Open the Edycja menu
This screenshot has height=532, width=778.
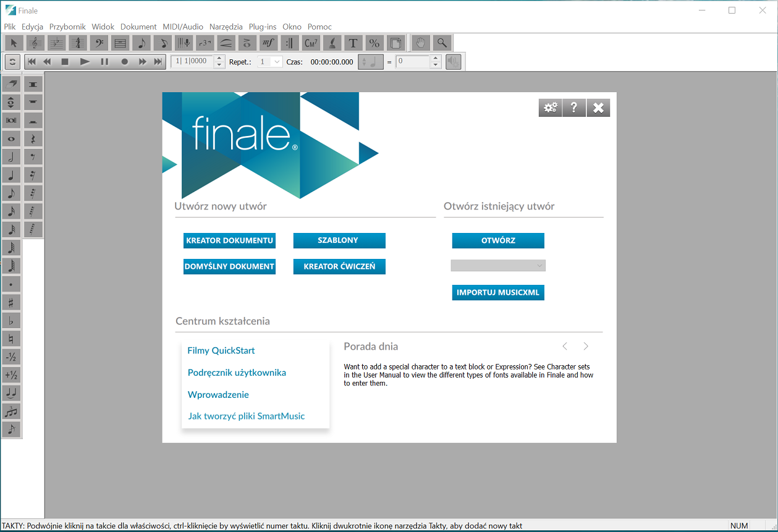pyautogui.click(x=32, y=27)
